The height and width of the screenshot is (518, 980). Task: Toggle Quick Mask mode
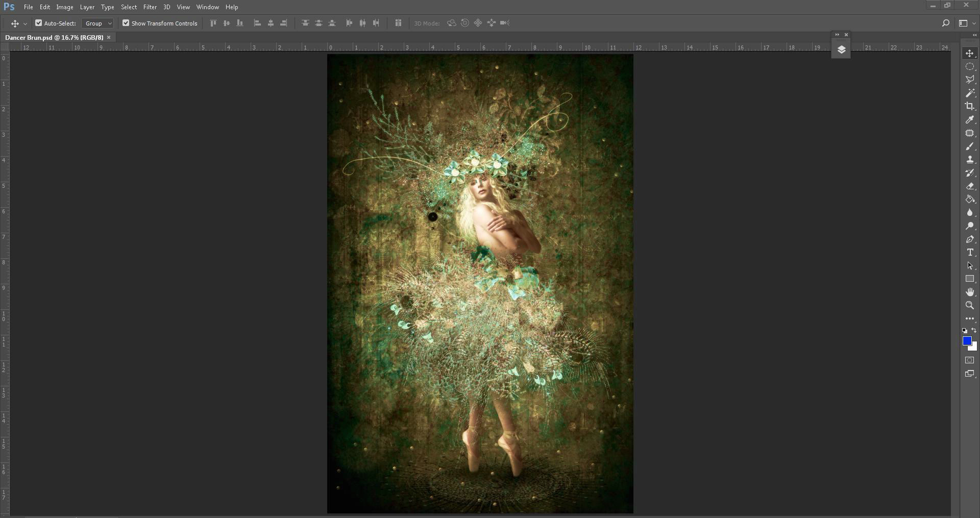coord(969,360)
